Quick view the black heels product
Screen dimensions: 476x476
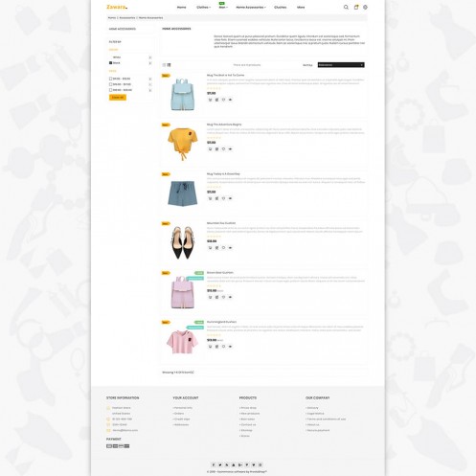230,248
